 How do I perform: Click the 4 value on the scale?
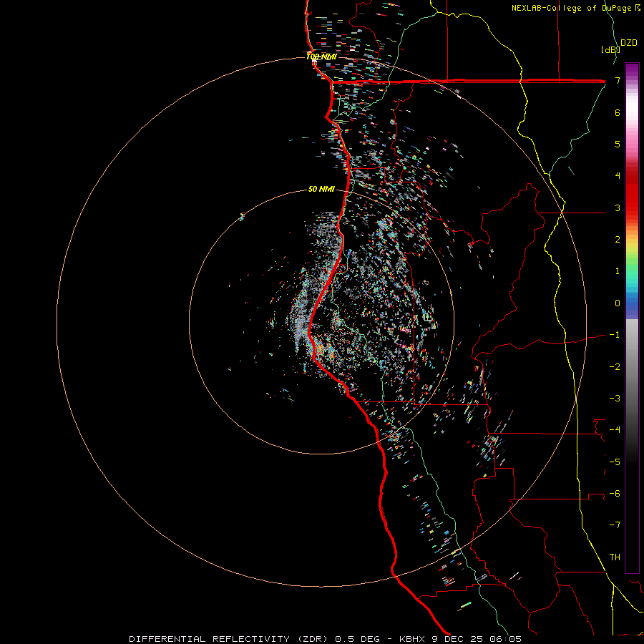618,176
